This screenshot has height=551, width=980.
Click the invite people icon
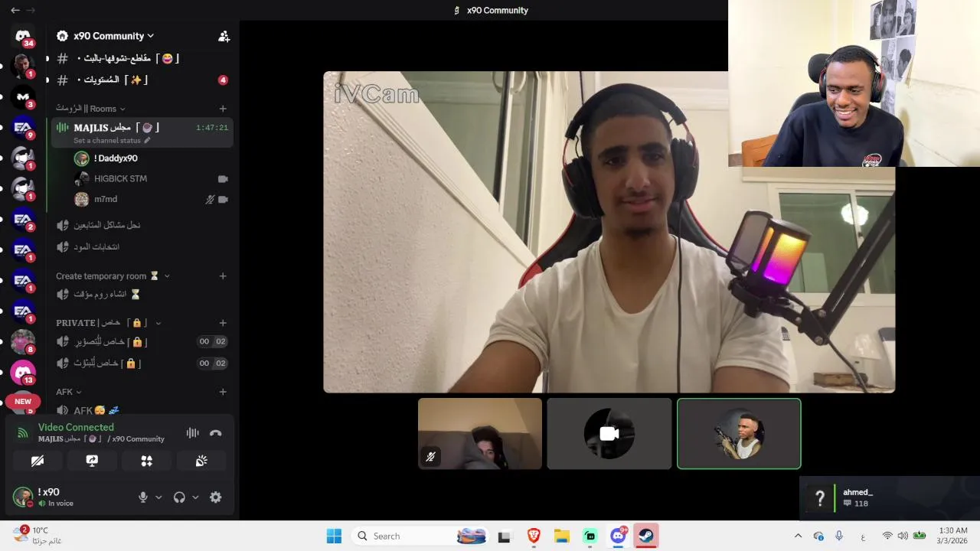click(x=224, y=36)
